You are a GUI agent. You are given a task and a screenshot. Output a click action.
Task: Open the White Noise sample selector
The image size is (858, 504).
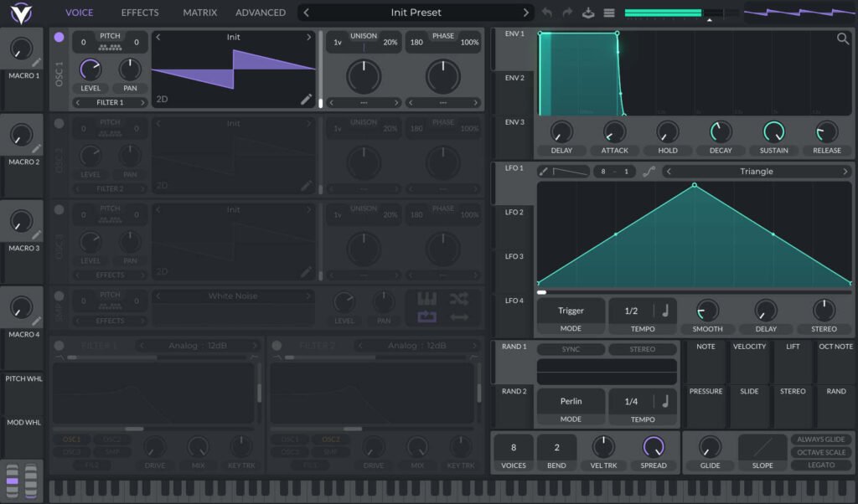click(233, 296)
